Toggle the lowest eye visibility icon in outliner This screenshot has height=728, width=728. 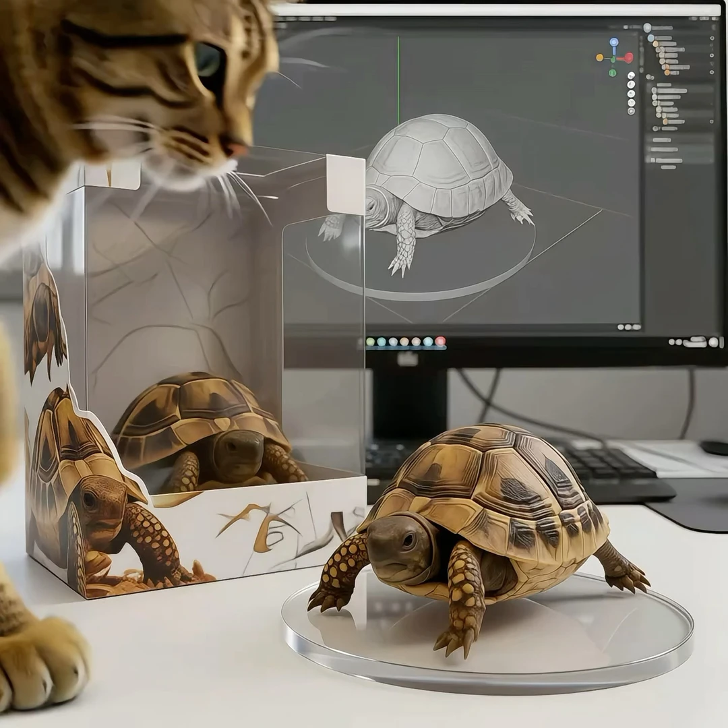(x=712, y=121)
